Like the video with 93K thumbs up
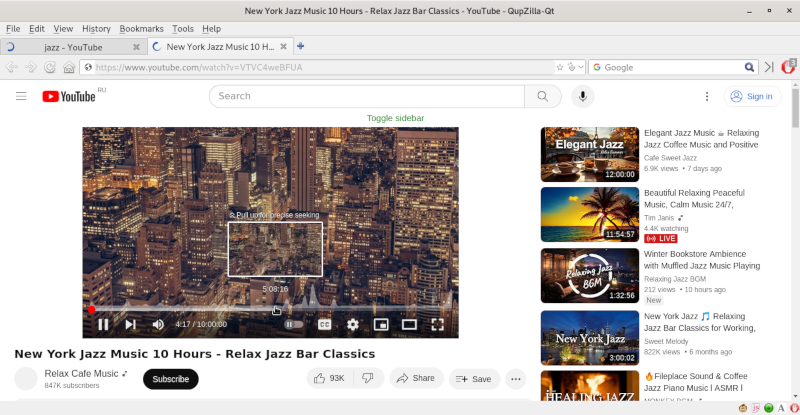 330,378
